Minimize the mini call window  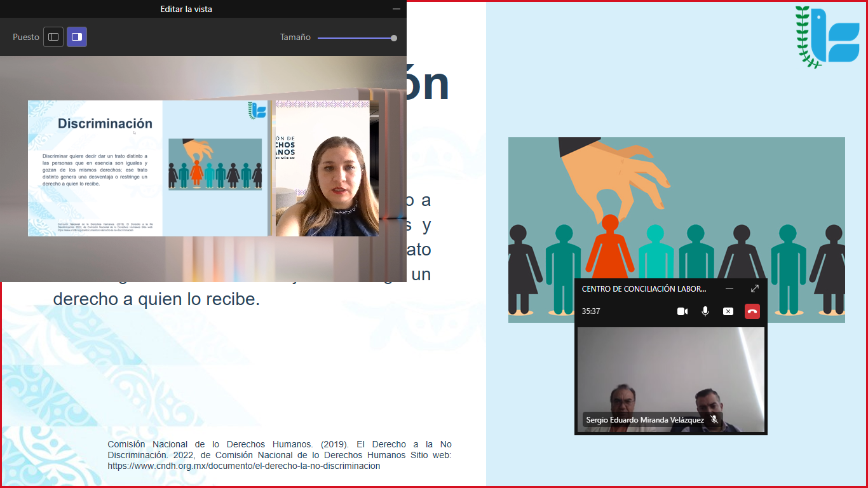click(x=729, y=288)
